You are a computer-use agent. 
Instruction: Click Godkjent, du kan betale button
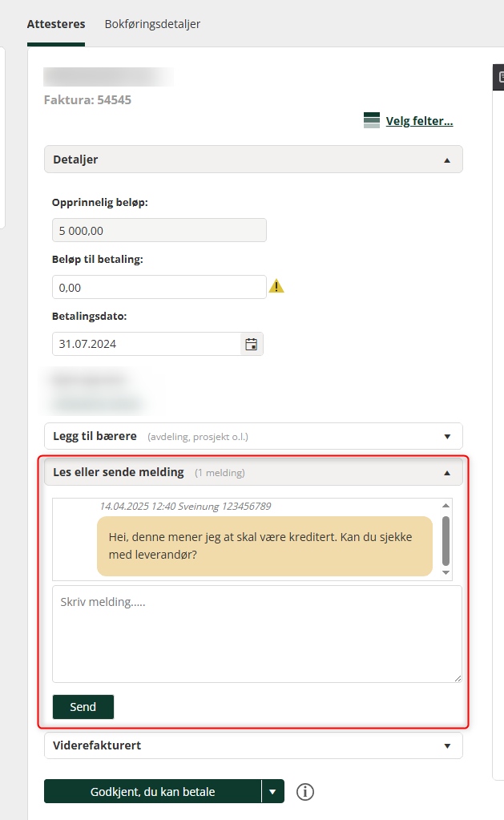pyautogui.click(x=153, y=791)
